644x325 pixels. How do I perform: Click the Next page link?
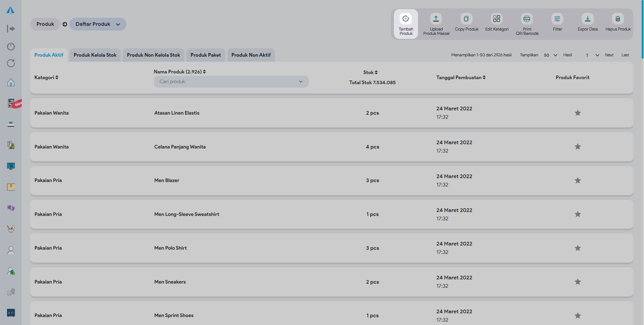click(x=609, y=55)
